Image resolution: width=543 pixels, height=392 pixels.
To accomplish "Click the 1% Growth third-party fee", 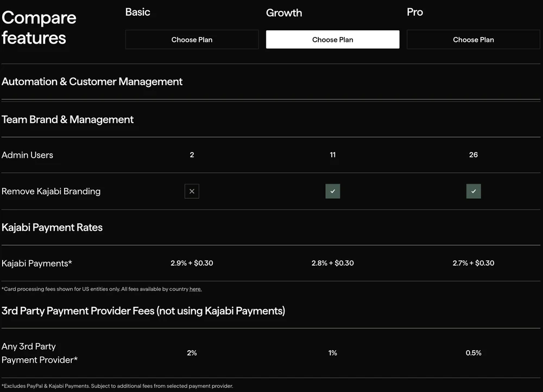I will (332, 353).
